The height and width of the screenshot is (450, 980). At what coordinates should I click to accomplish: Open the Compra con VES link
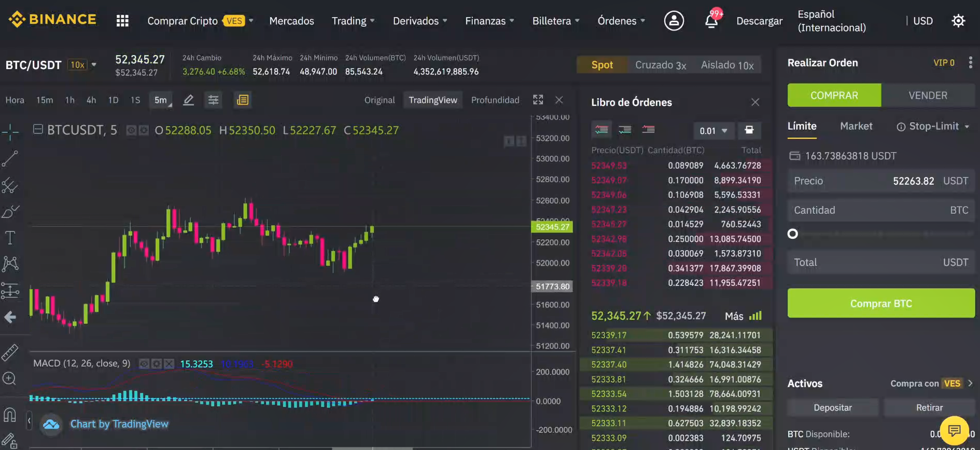[932, 384]
